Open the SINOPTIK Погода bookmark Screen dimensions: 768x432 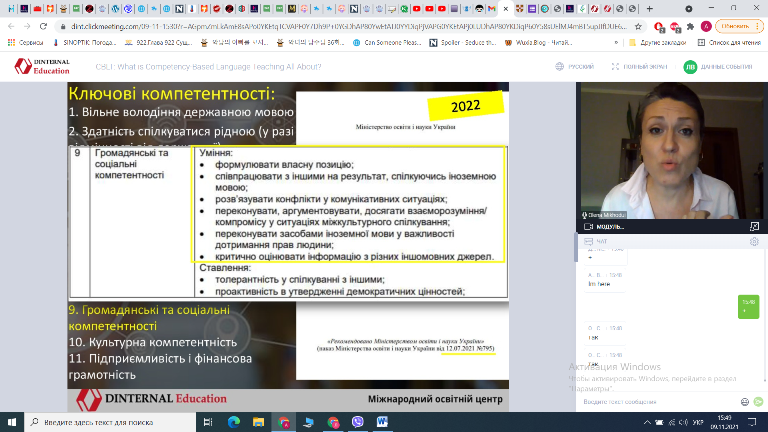pos(84,43)
